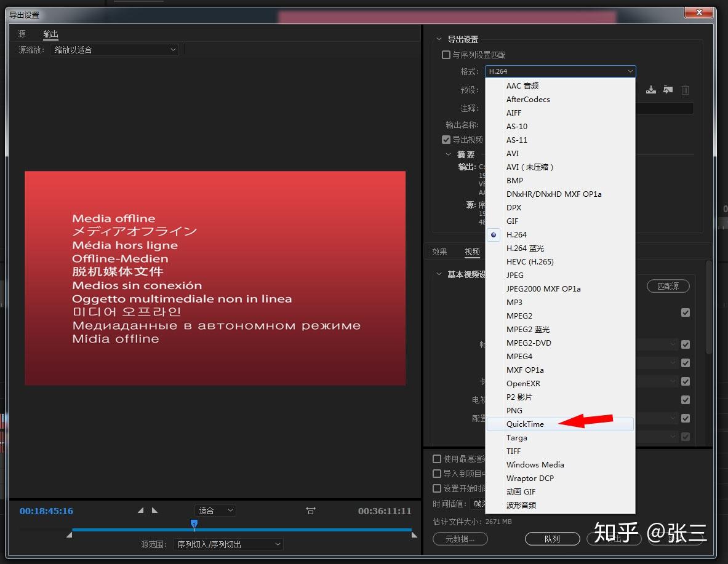Close the export settings dialog
The image size is (728, 564).
tap(698, 12)
